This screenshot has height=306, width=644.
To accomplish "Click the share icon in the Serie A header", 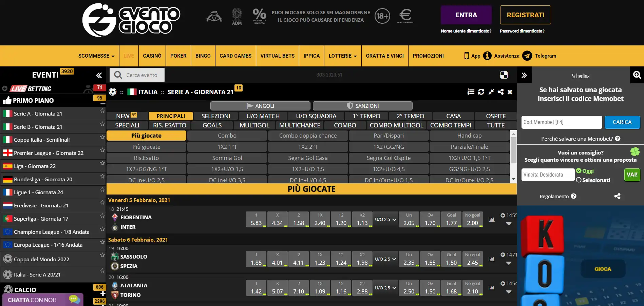I will (500, 92).
